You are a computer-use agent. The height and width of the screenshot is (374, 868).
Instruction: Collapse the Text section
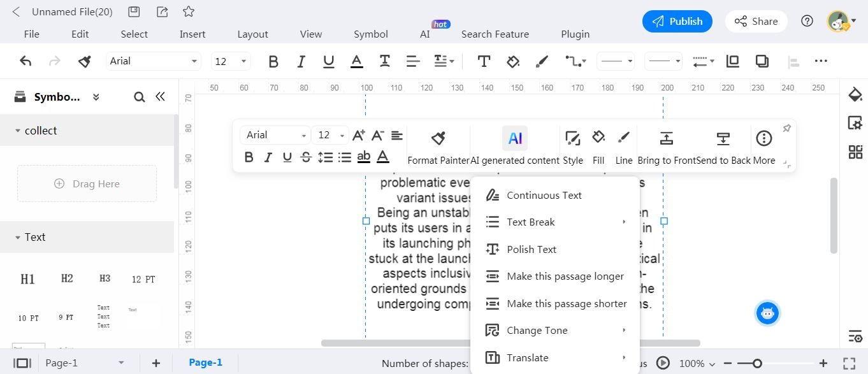coord(18,237)
